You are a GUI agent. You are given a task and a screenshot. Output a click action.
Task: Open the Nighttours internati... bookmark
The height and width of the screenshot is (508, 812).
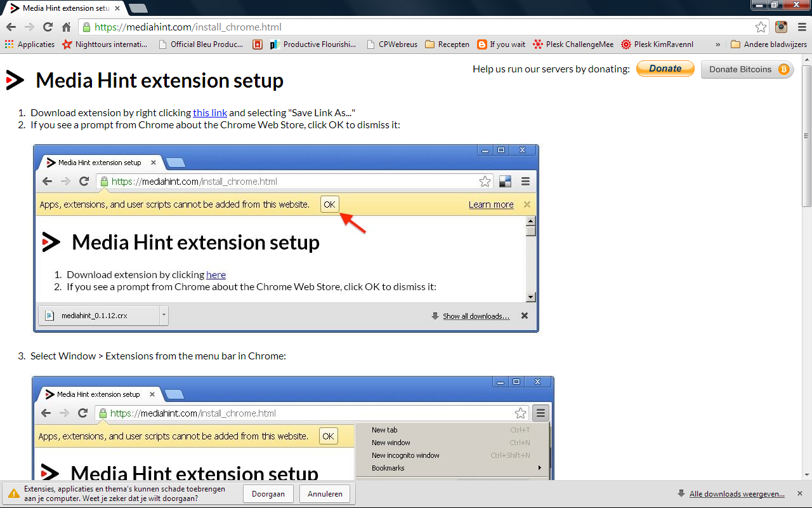click(x=105, y=44)
